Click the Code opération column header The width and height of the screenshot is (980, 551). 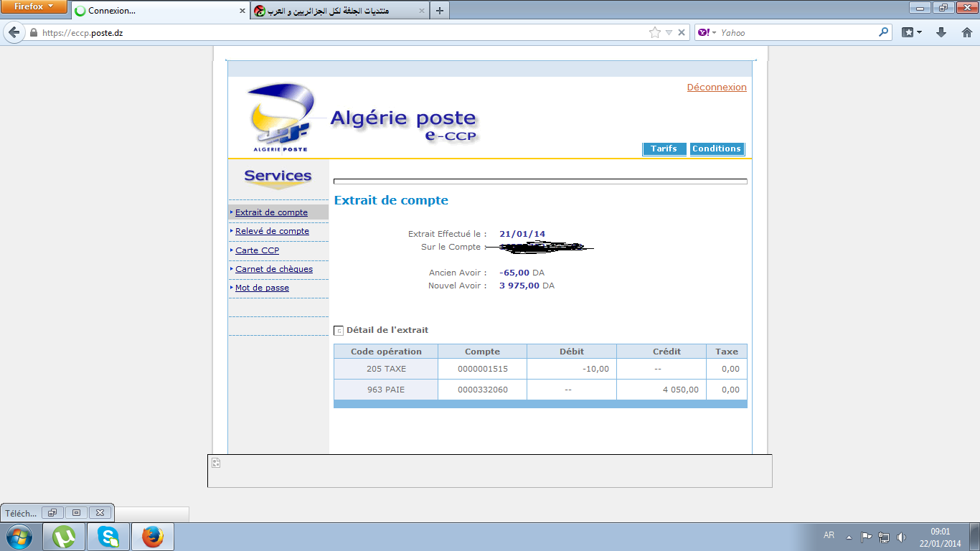(386, 352)
